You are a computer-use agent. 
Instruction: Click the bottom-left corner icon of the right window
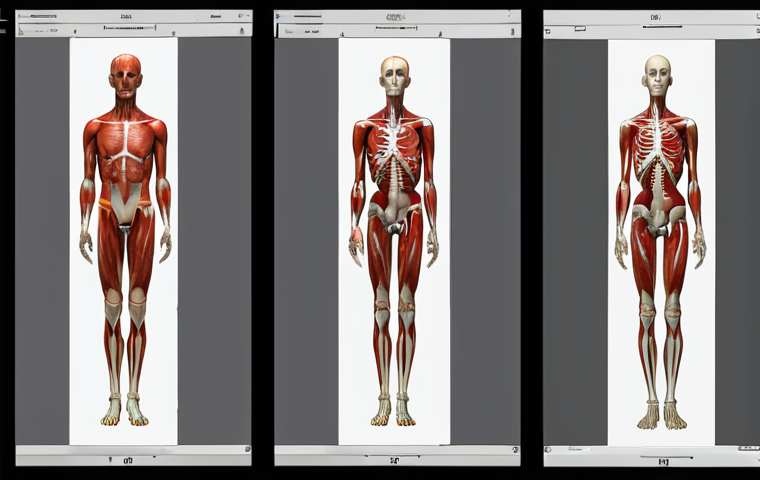click(548, 450)
